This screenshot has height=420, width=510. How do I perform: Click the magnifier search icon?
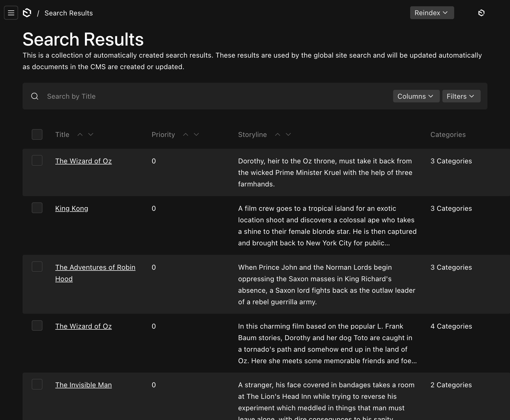35,96
